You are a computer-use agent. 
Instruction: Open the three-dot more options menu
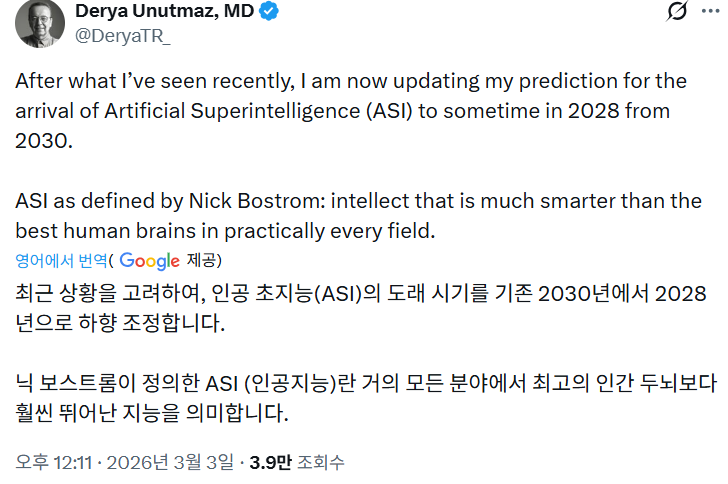pyautogui.click(x=710, y=11)
